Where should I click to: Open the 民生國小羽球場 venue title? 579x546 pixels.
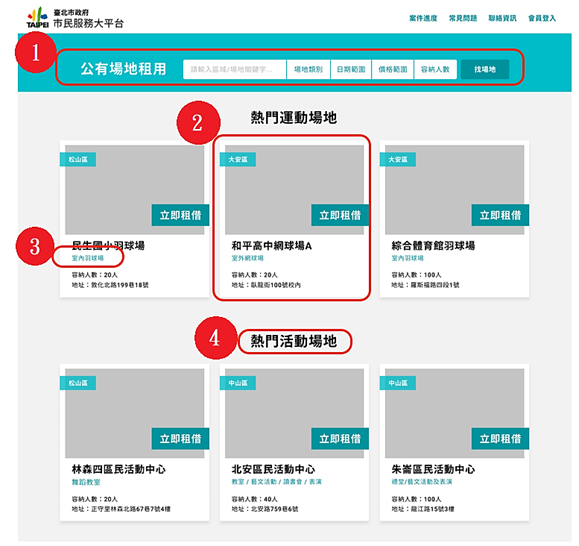pos(108,245)
